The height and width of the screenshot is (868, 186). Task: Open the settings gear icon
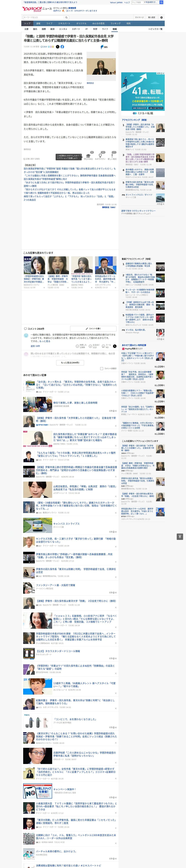pos(161,17)
